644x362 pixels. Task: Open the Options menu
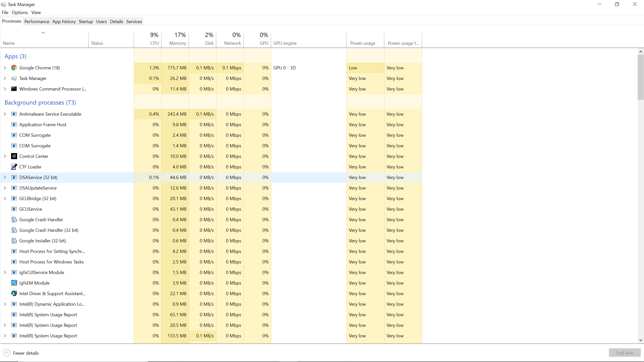point(20,12)
